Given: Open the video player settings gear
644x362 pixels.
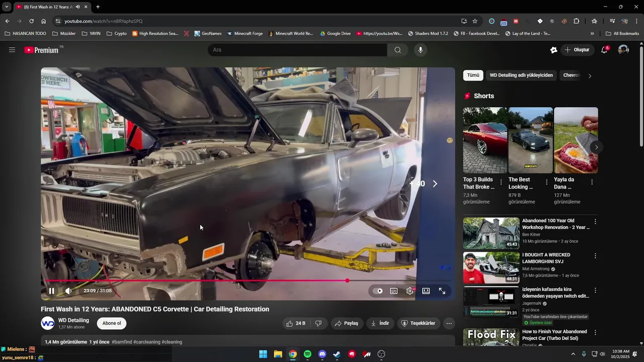Looking at the screenshot, I should pos(410,291).
